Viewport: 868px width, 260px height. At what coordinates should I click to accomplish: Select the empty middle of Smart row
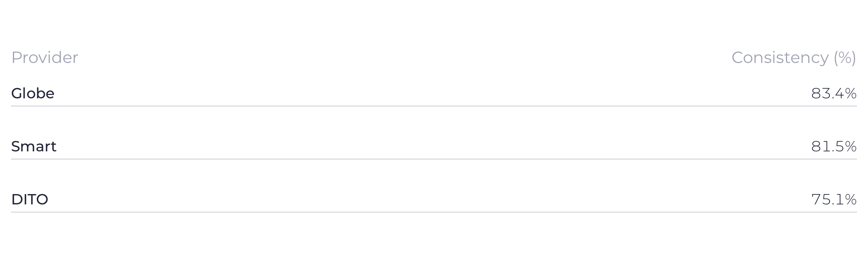pyautogui.click(x=434, y=146)
